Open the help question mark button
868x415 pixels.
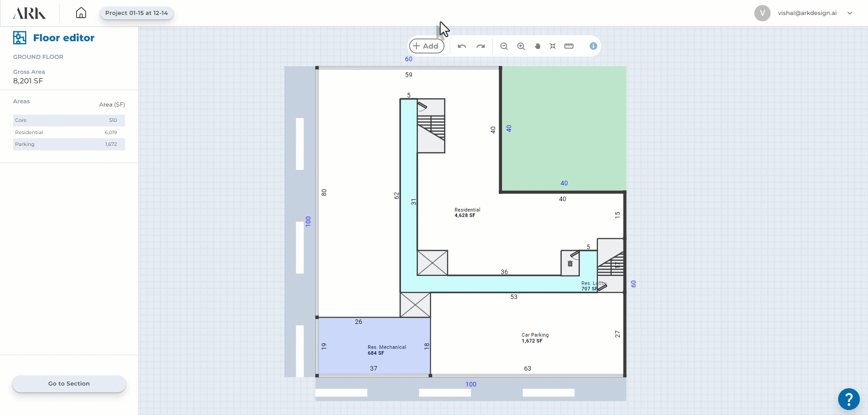[x=849, y=399]
